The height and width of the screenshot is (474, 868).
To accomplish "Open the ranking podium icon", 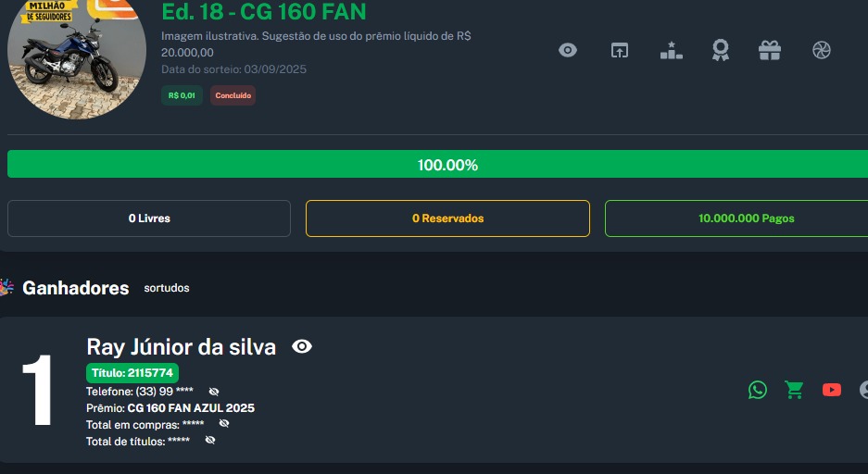I will click(x=671, y=50).
